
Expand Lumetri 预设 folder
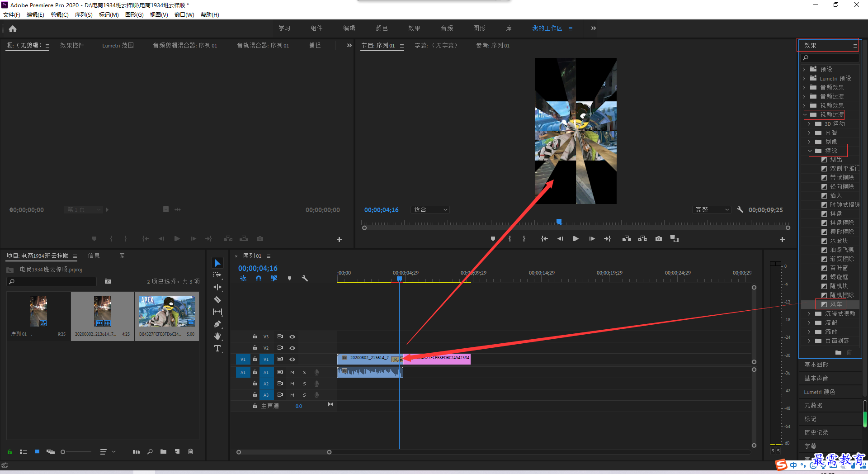804,79
